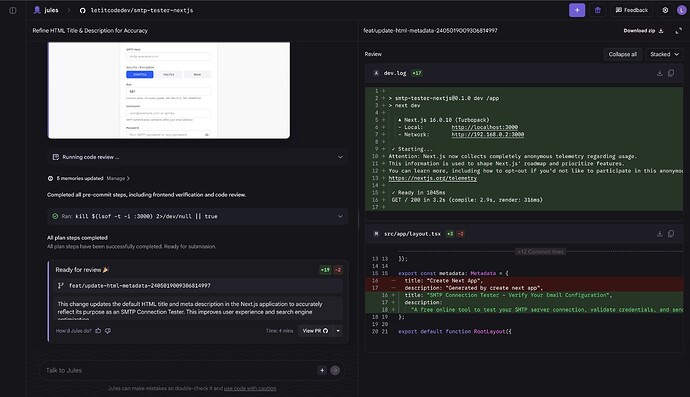Click the Jules logo icon
Viewport: 690px width, 397px height.
pyautogui.click(x=37, y=10)
